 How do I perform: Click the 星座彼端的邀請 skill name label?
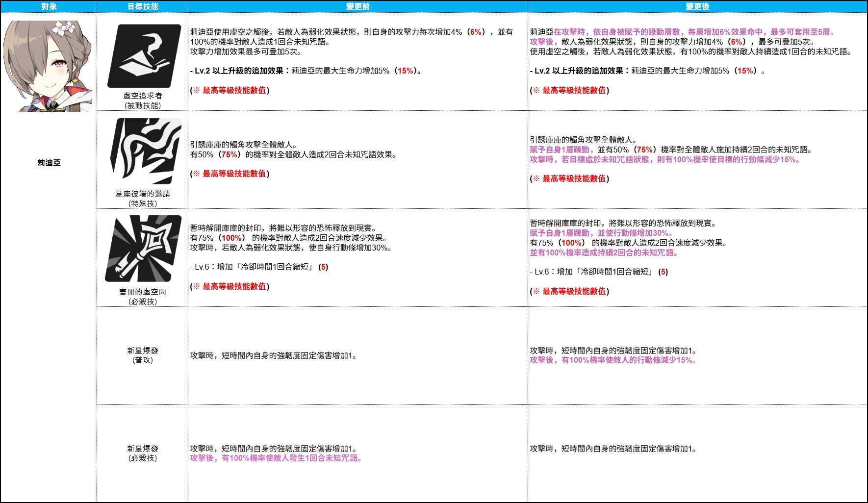coord(143,194)
